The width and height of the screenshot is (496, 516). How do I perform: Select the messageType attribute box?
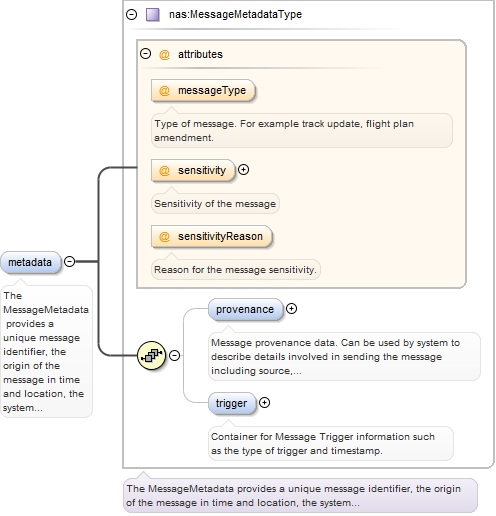coord(203,90)
